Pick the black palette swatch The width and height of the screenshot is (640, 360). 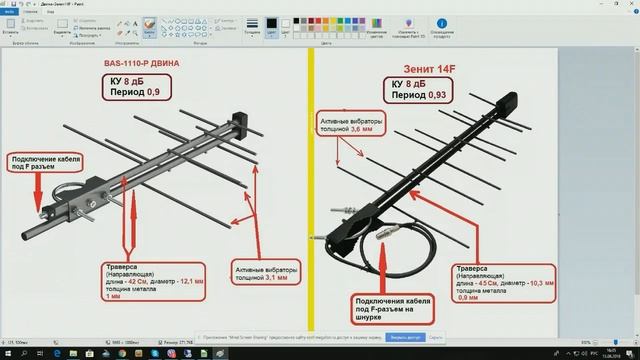(x=296, y=21)
